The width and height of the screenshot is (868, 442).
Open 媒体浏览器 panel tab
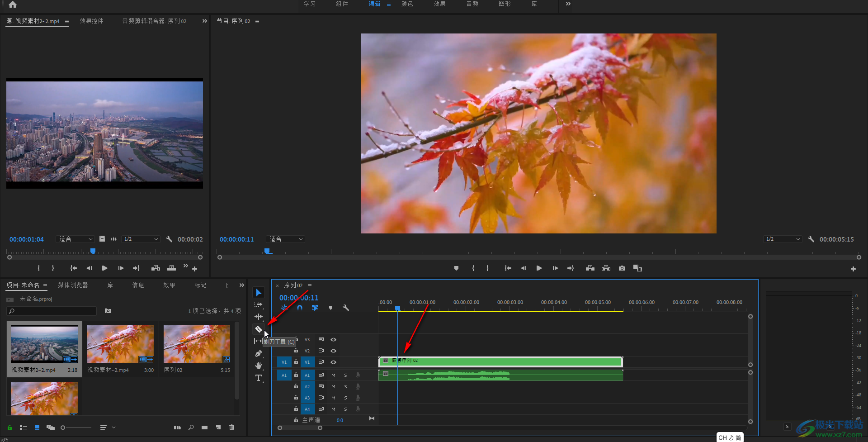point(73,285)
